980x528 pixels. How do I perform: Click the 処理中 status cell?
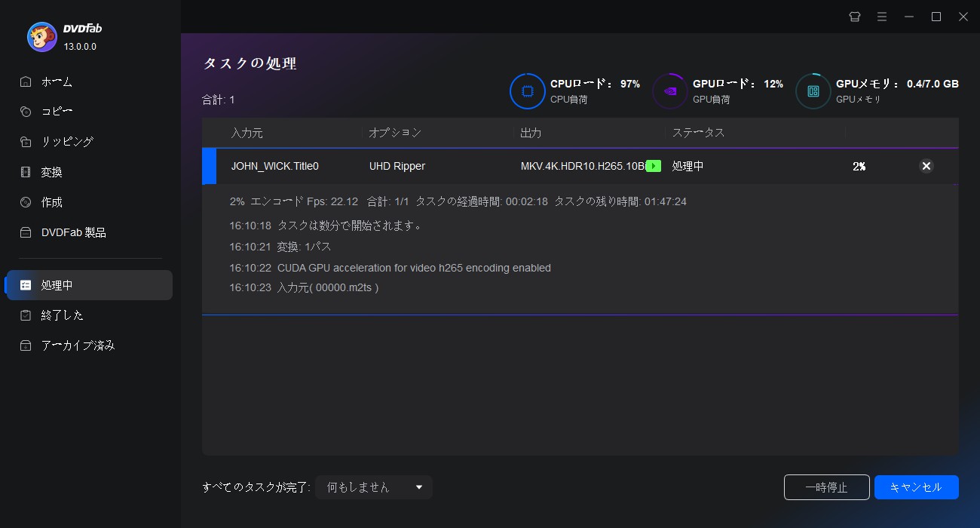click(688, 166)
